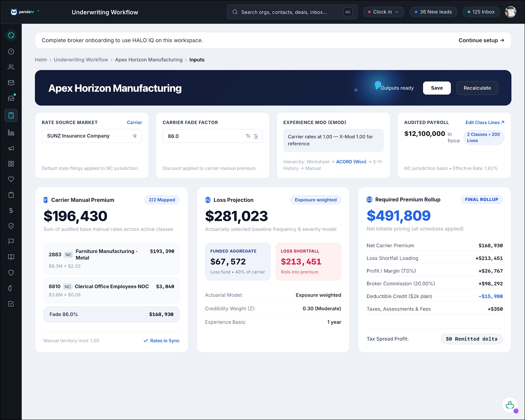The image size is (525, 420).
Task: Go to Apex Horizon Manufacturing breadcrumb
Action: 149,60
